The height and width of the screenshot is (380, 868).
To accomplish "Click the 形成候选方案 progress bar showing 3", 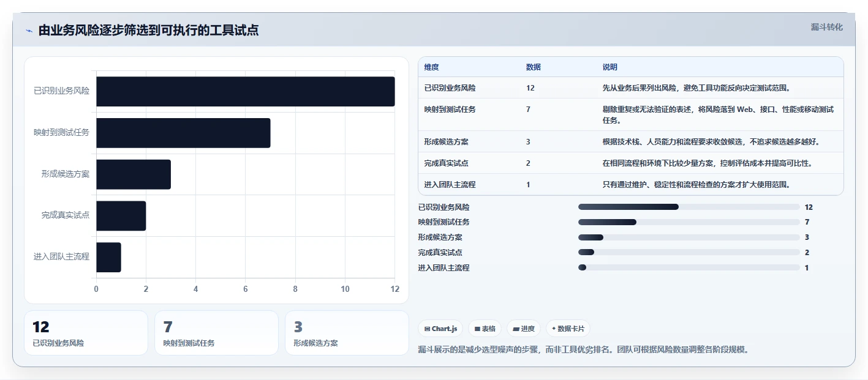I will pos(689,237).
